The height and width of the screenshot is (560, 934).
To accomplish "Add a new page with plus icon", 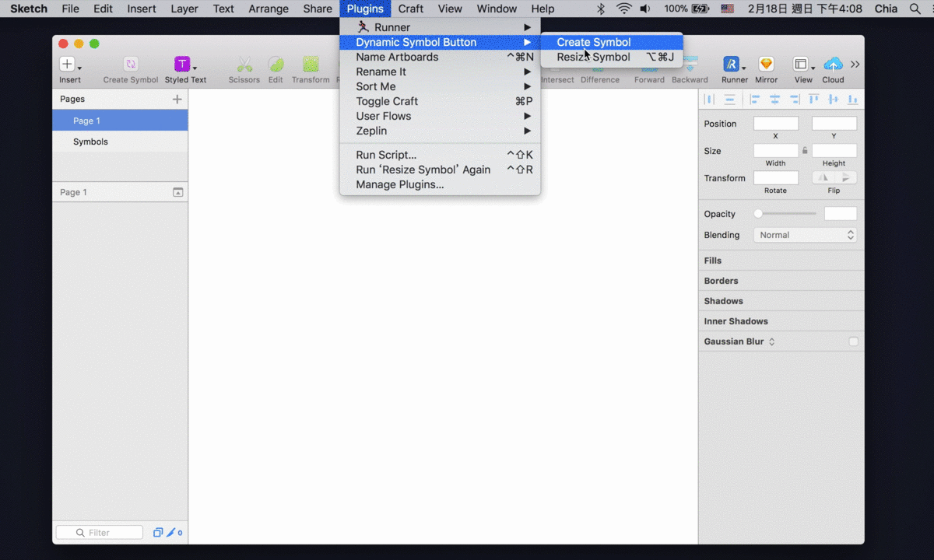I will 177,100.
